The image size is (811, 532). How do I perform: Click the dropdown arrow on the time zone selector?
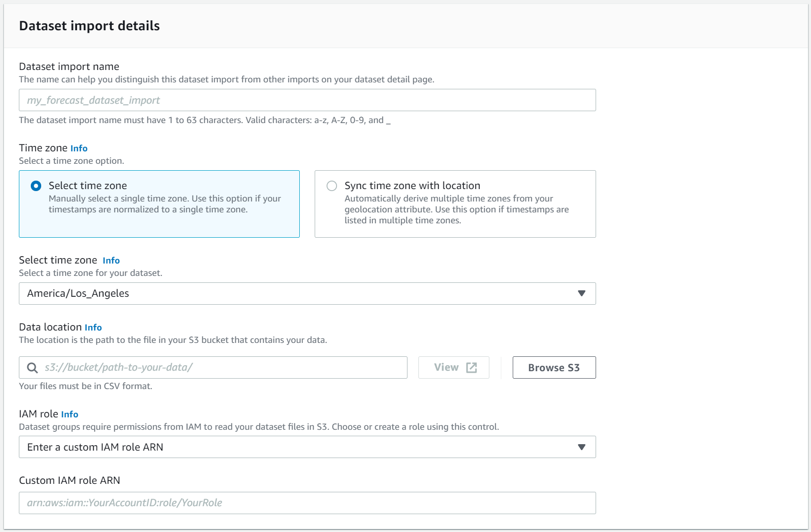(582, 293)
